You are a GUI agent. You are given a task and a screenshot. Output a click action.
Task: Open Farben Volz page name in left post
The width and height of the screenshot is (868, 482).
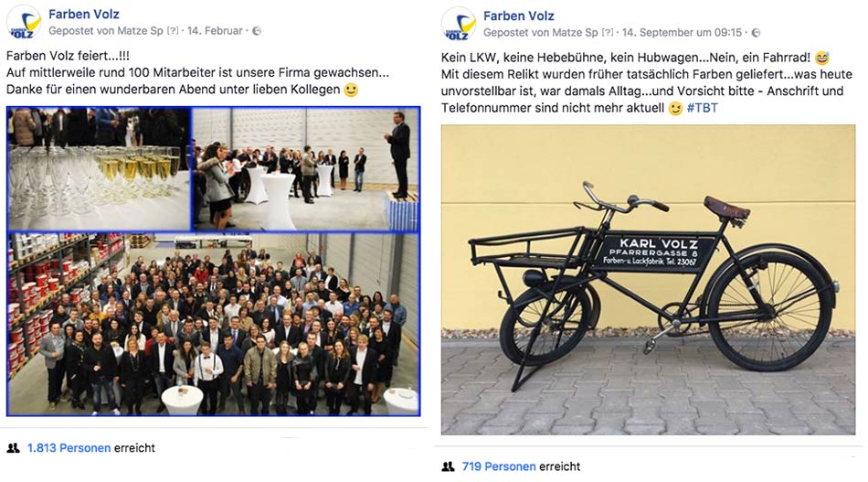(x=83, y=15)
